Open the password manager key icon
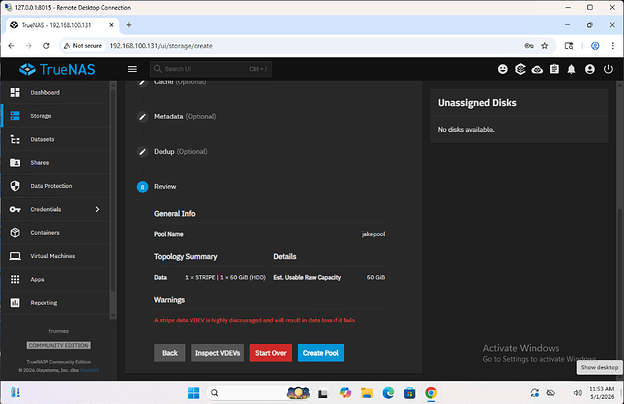This screenshot has height=404, width=624. pyautogui.click(x=528, y=46)
